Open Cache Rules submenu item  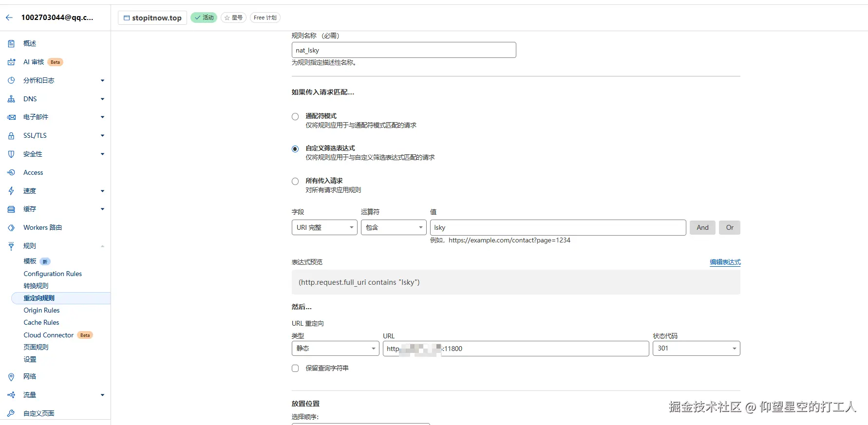pyautogui.click(x=41, y=322)
